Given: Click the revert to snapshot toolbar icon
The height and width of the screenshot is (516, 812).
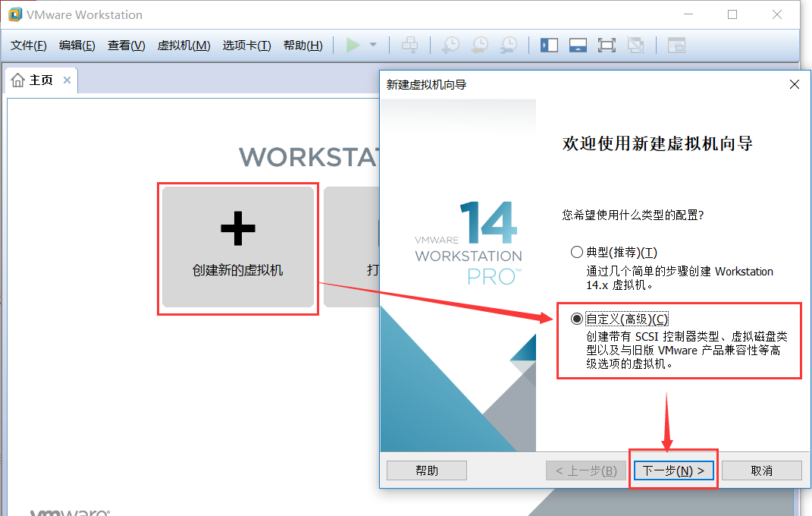Looking at the screenshot, I should 480,45.
